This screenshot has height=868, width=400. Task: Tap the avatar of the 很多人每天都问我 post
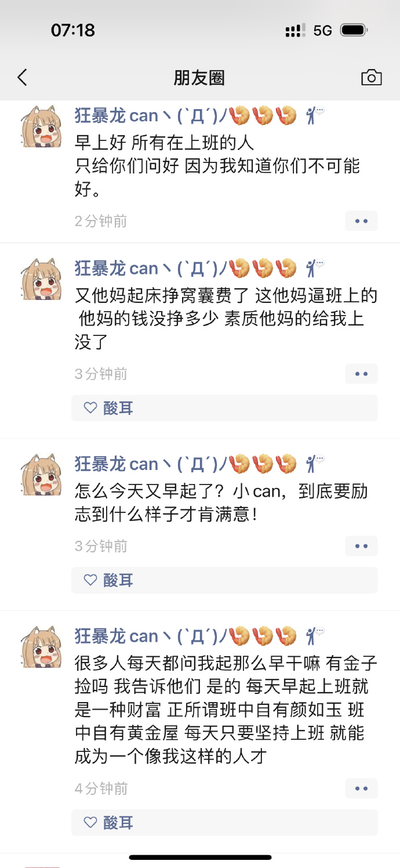pyautogui.click(x=42, y=647)
